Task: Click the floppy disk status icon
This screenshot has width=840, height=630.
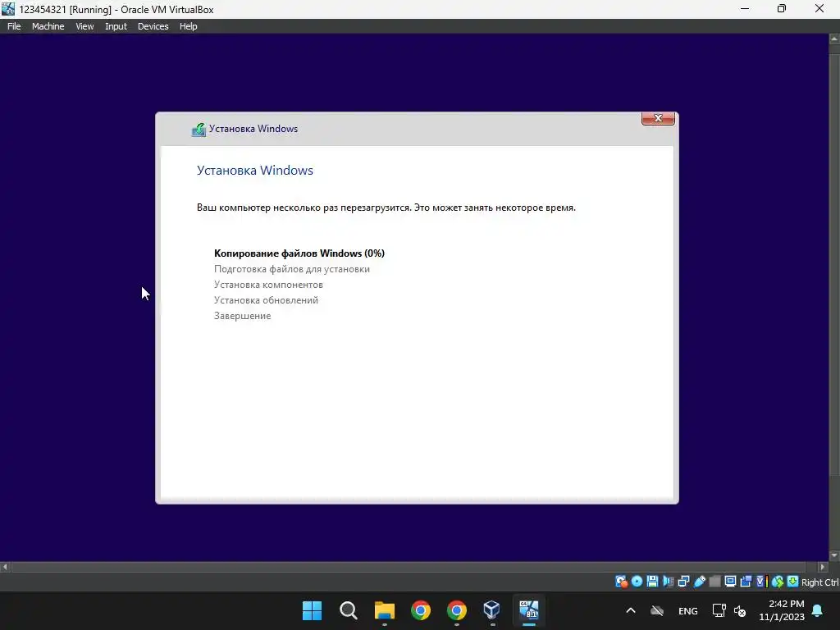Action: tap(652, 582)
